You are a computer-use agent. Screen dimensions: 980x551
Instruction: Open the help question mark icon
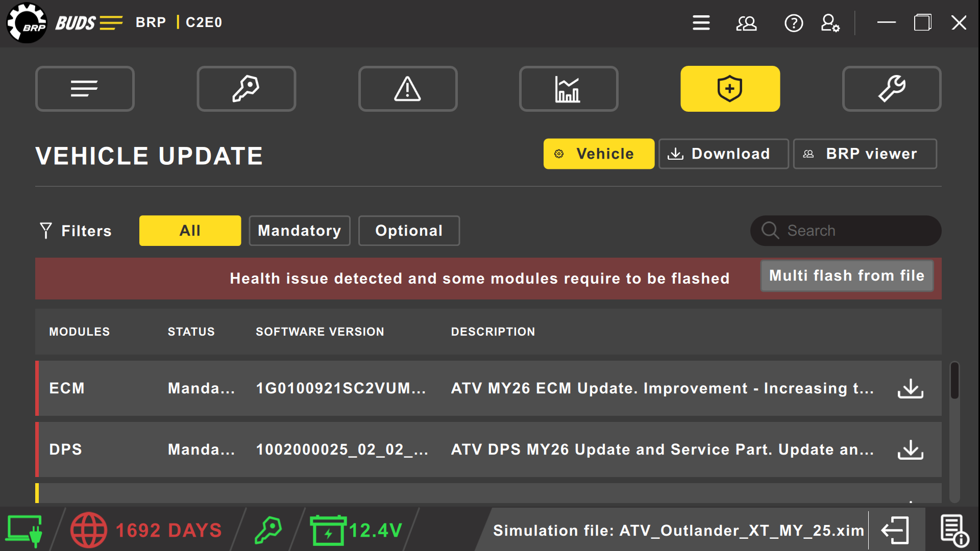(794, 23)
